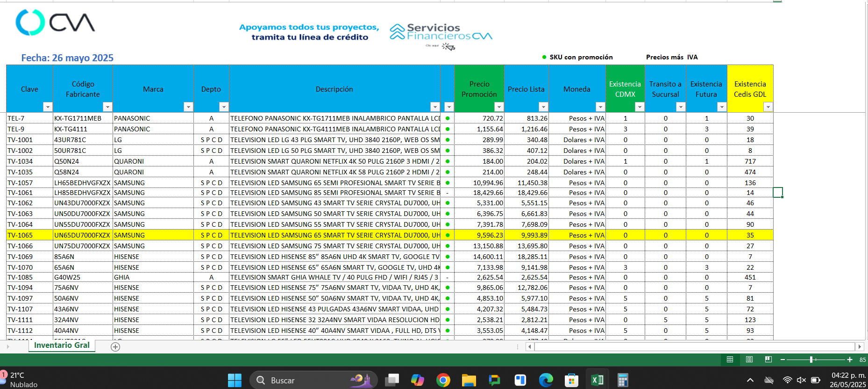This screenshot has width=868, height=389.
Task: Open the Precio Promoción filter dropdown
Action: pyautogui.click(x=499, y=107)
